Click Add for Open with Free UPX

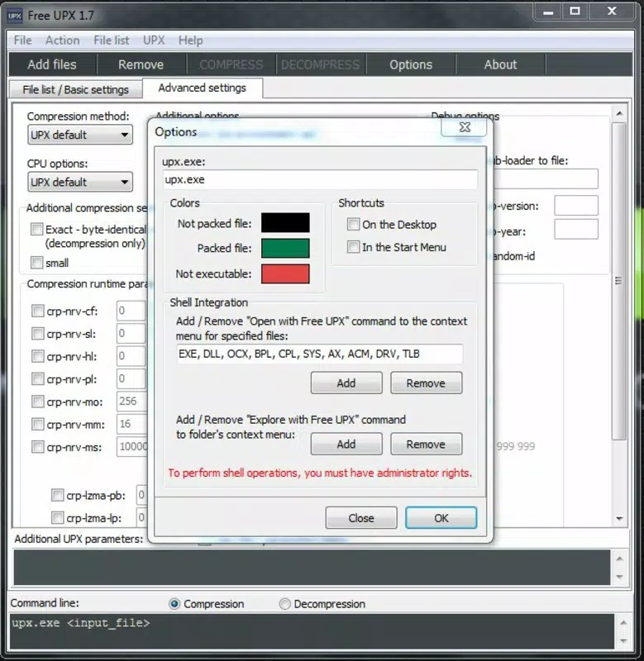click(346, 383)
